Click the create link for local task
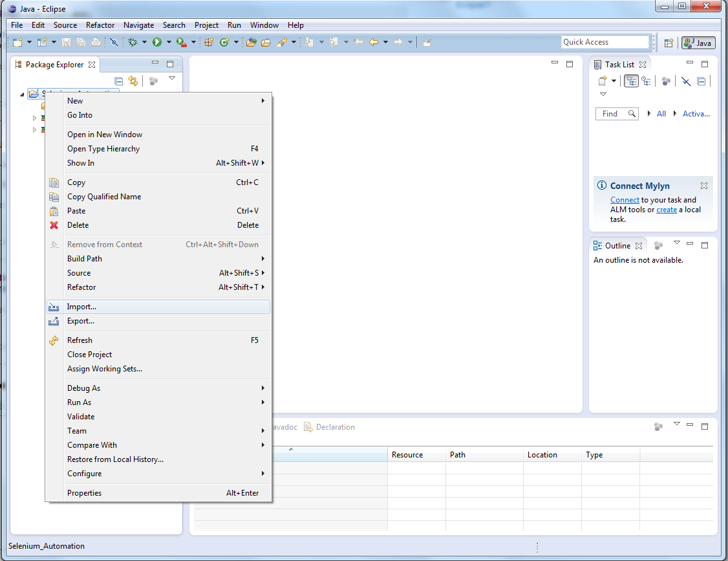 (666, 210)
